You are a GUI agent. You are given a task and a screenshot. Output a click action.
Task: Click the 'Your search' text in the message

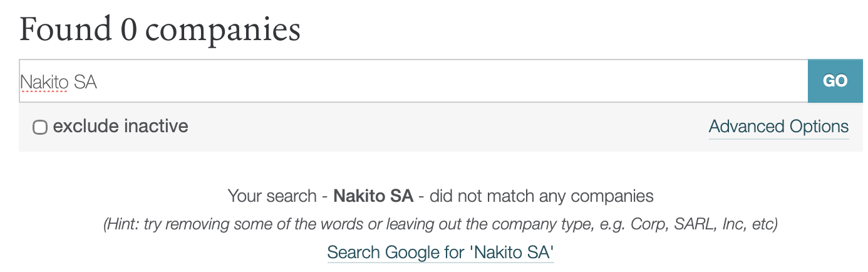pyautogui.click(x=272, y=196)
